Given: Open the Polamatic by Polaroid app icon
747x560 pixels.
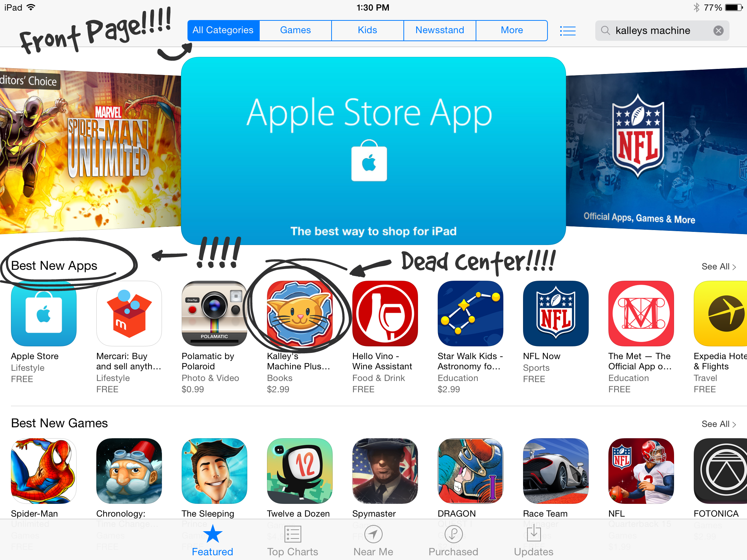Looking at the screenshot, I should (214, 314).
